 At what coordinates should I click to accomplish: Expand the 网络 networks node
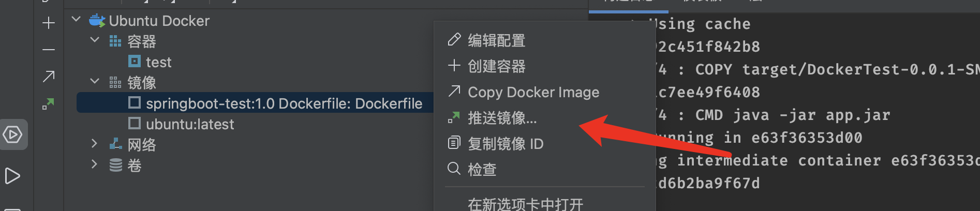point(94,143)
